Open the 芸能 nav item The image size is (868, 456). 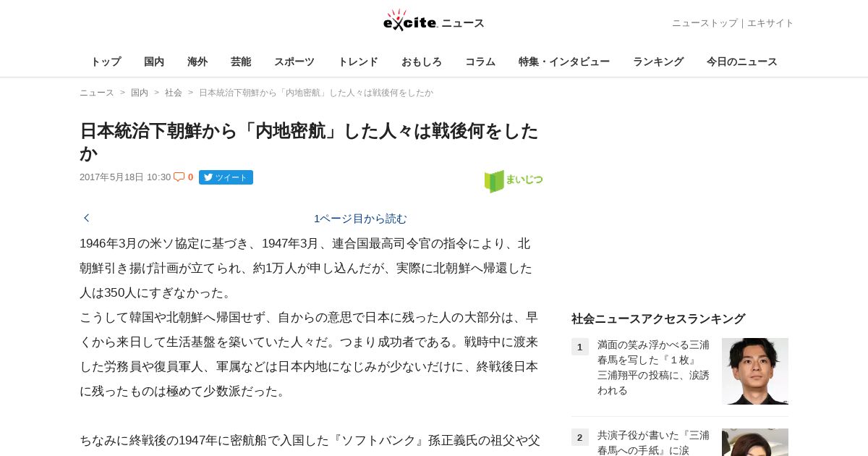241,62
